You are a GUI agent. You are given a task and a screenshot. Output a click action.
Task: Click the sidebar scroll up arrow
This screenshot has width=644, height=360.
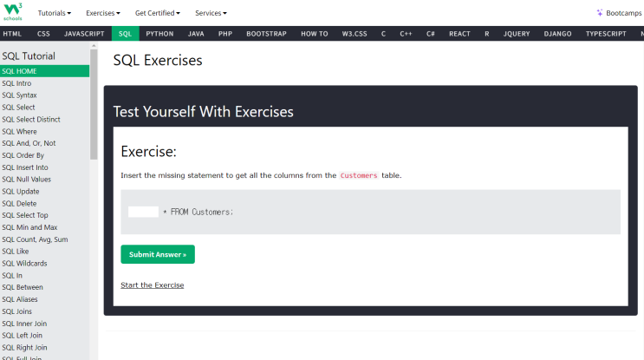click(94, 46)
